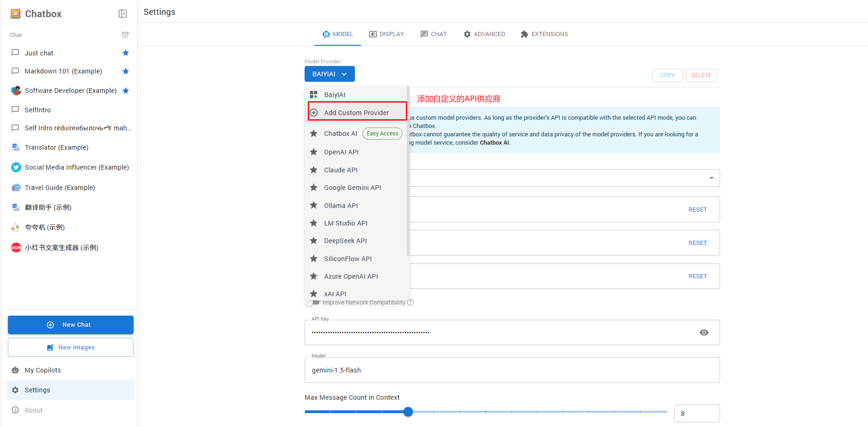Viewport: 868px width, 427px height.
Task: Click the right end of the context slider track
Action: [x=666, y=412]
